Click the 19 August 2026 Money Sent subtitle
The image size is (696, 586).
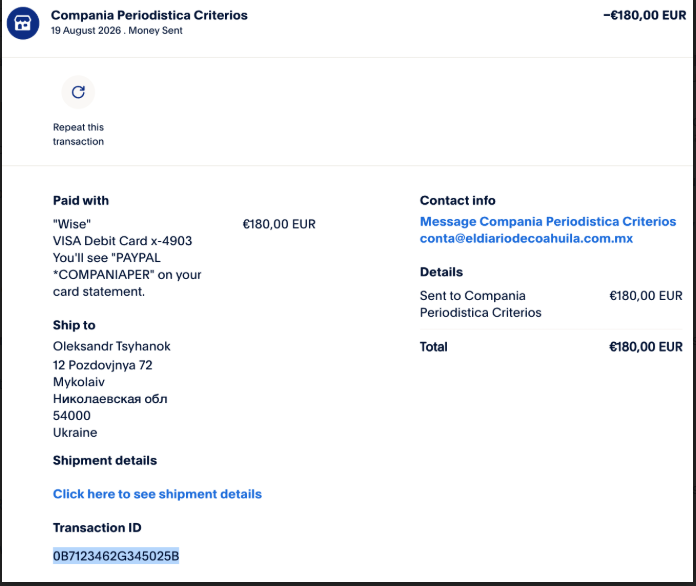pyautogui.click(x=116, y=31)
